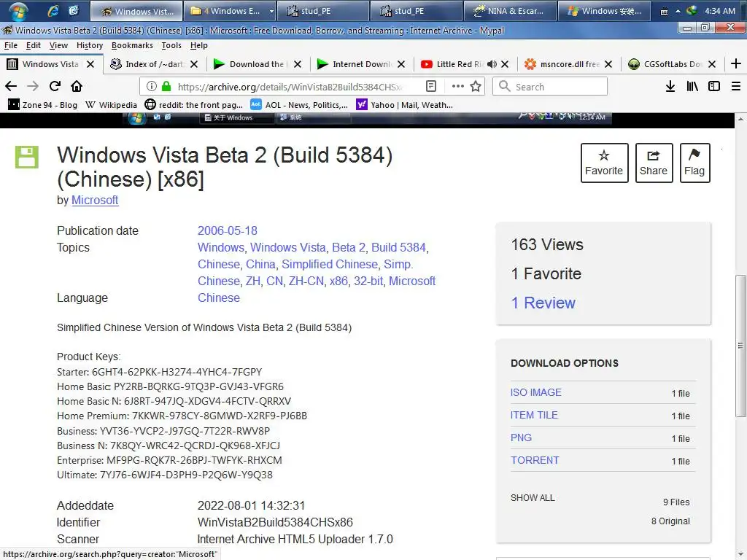This screenshot has width=747, height=560.
Task: Open the page actions three-dot menu
Action: (x=458, y=86)
